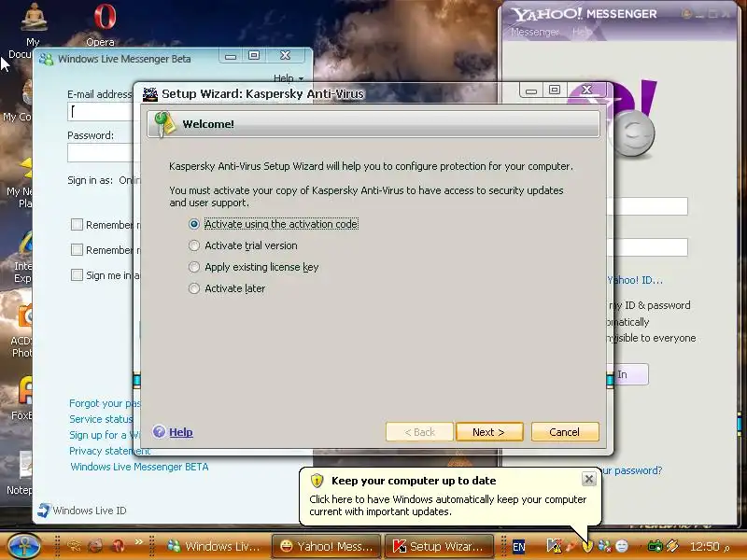Cancel the Kaspersky Setup Wizard

pyautogui.click(x=565, y=432)
